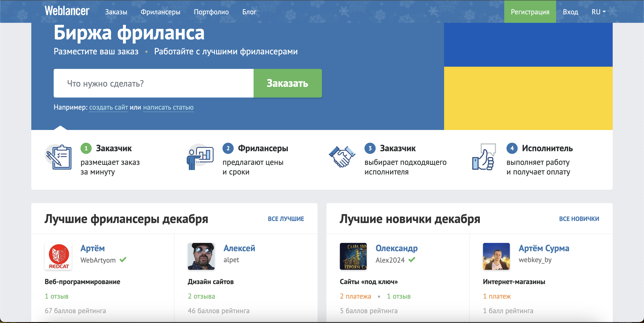Viewport: 644px width, 323px height.
Task: Open Артём Сурма's profile photo
Action: tap(496, 256)
